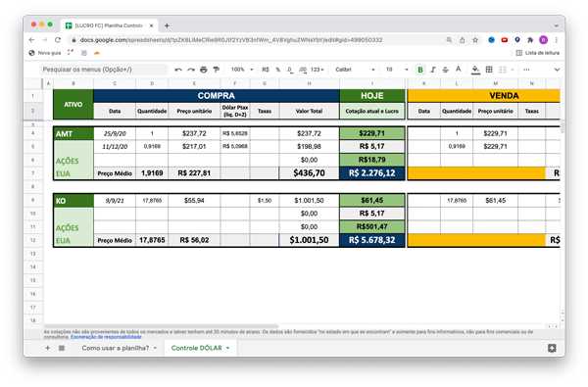Screen dimensions: 588x387
Task: Expand the browser tab search chevron
Action: [557, 25]
